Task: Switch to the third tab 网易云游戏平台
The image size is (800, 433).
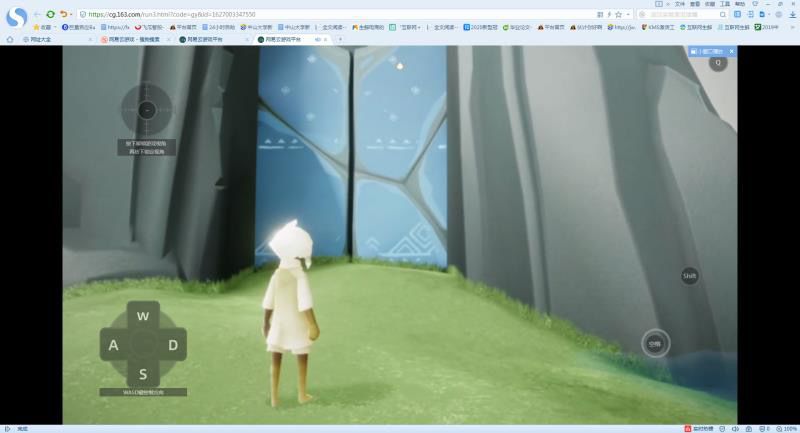Action: click(213, 39)
